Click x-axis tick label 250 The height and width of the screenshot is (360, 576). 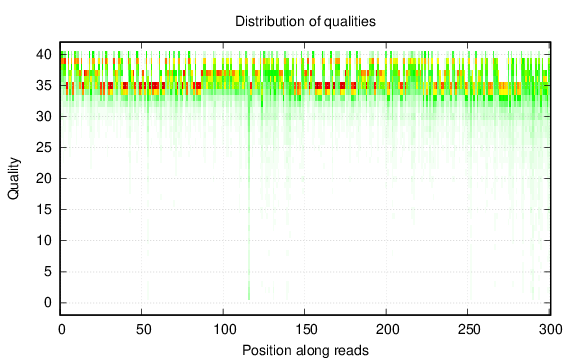[x=469, y=330]
